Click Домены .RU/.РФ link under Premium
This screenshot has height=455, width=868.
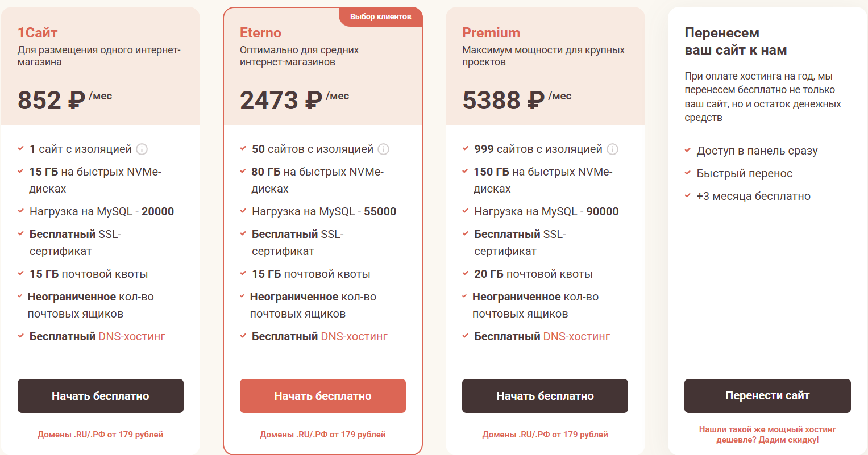coord(545,435)
